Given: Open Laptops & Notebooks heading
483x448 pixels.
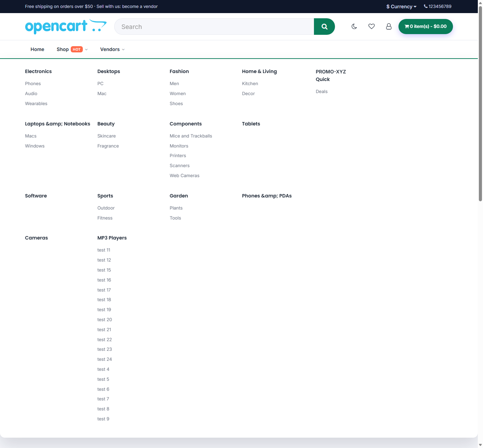Looking at the screenshot, I should (58, 124).
